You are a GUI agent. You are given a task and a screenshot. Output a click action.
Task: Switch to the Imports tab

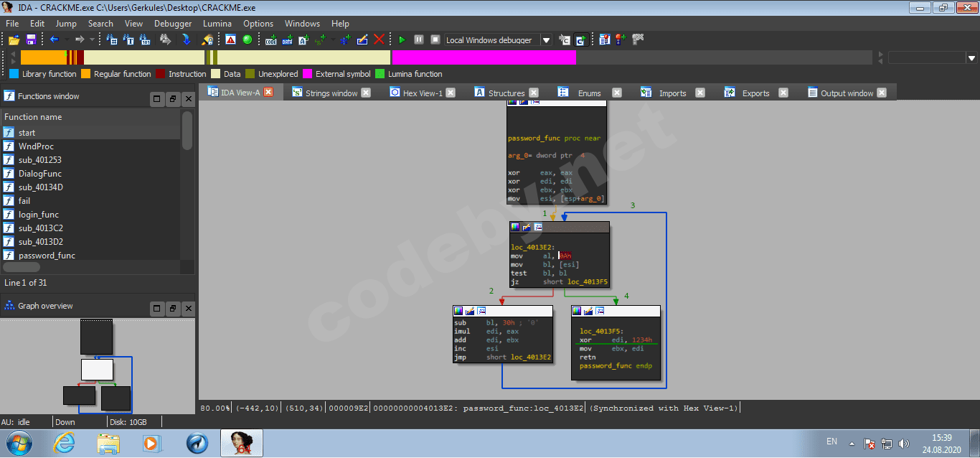672,93
